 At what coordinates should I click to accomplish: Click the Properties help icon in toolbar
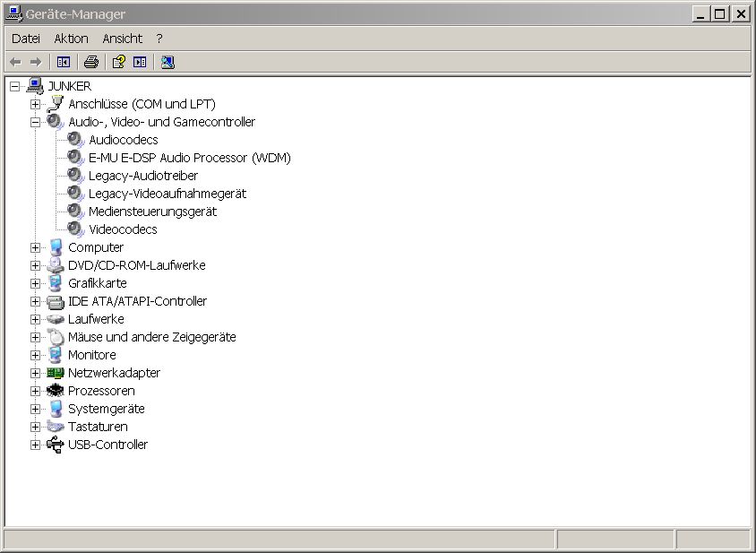click(x=117, y=62)
